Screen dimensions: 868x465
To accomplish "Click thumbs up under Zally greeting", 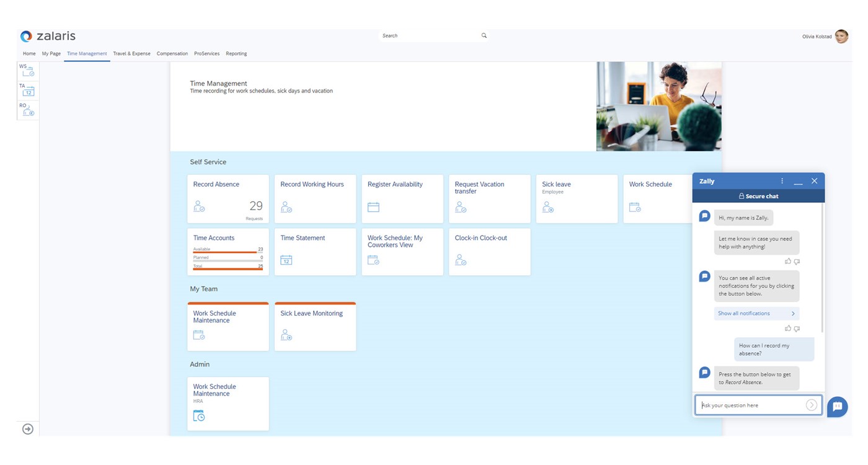I will (788, 262).
